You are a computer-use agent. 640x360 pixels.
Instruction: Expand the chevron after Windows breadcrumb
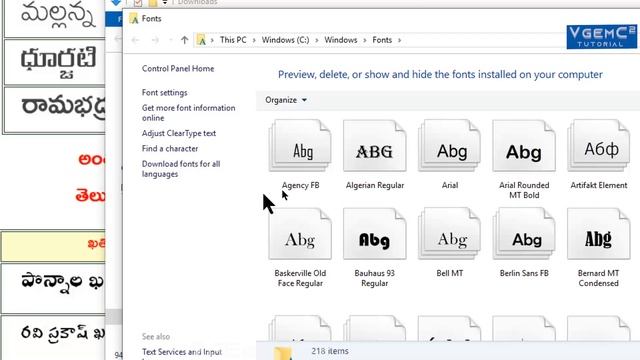[365, 40]
